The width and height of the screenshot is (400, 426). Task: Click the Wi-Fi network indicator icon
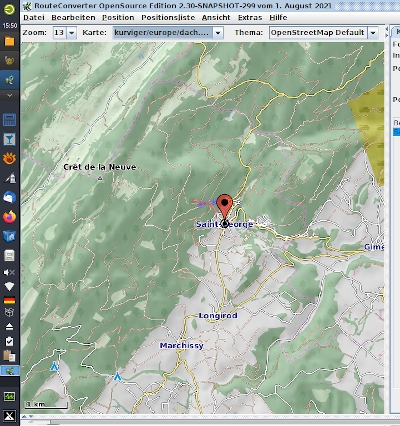click(x=9, y=286)
